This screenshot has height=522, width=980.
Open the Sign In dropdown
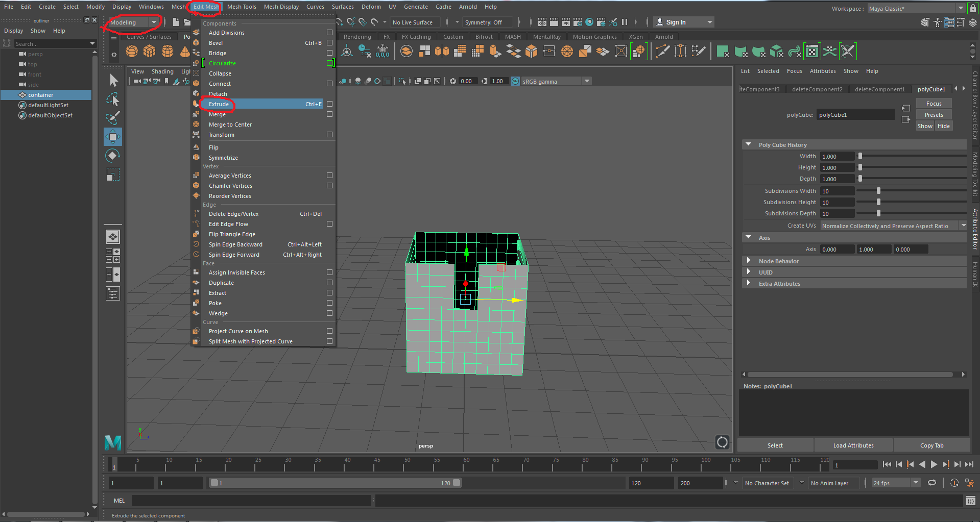coord(684,22)
